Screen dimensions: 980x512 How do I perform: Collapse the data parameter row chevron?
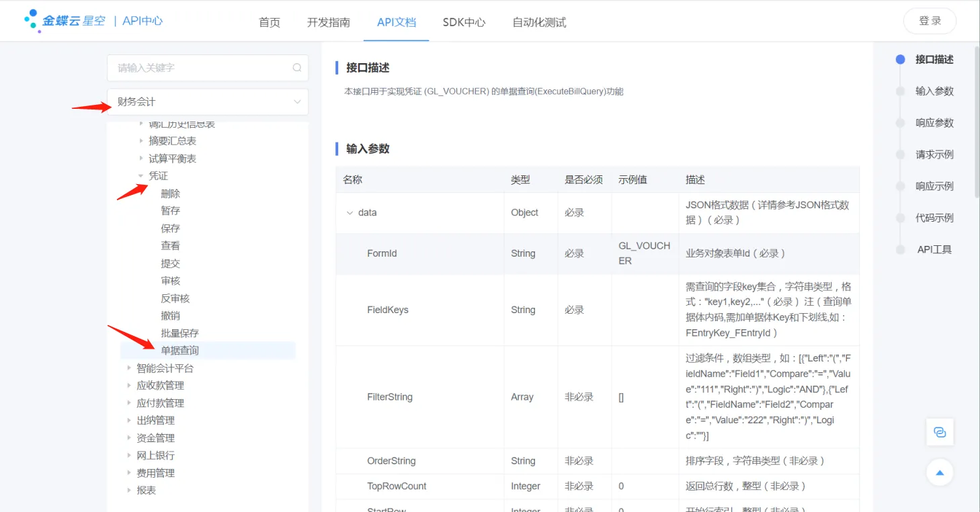click(350, 212)
